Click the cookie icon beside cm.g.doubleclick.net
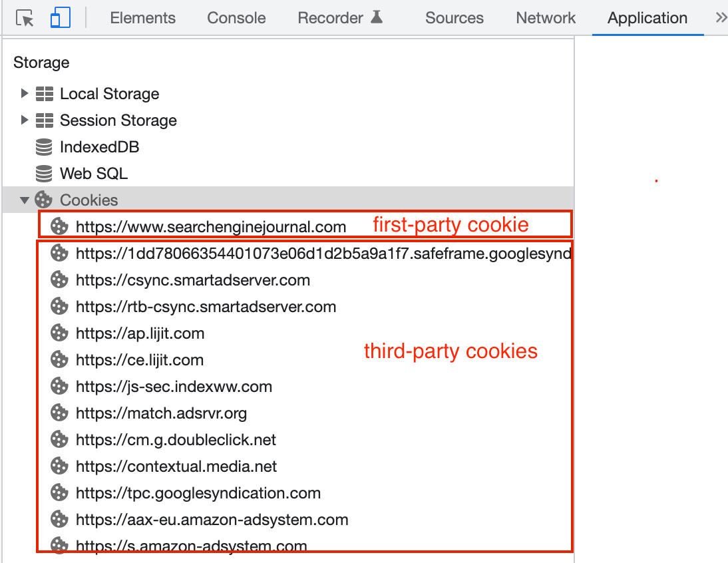This screenshot has height=563, width=728. (59, 439)
